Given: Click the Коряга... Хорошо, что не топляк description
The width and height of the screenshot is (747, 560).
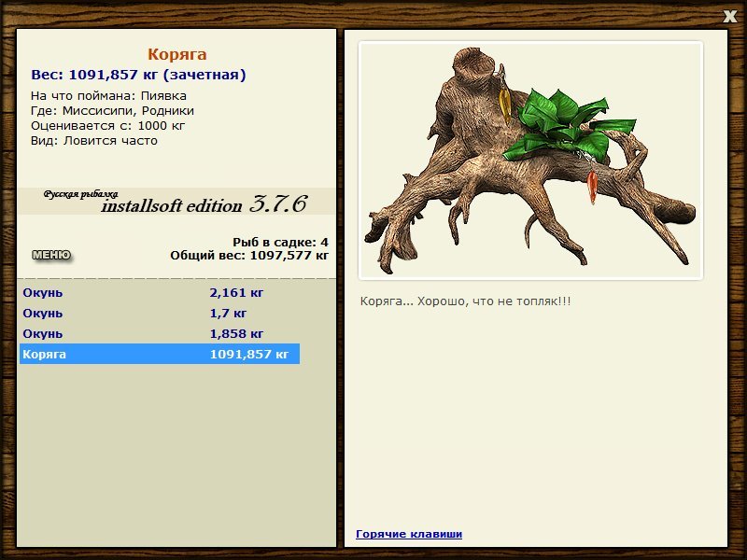Looking at the screenshot, I should [465, 301].
